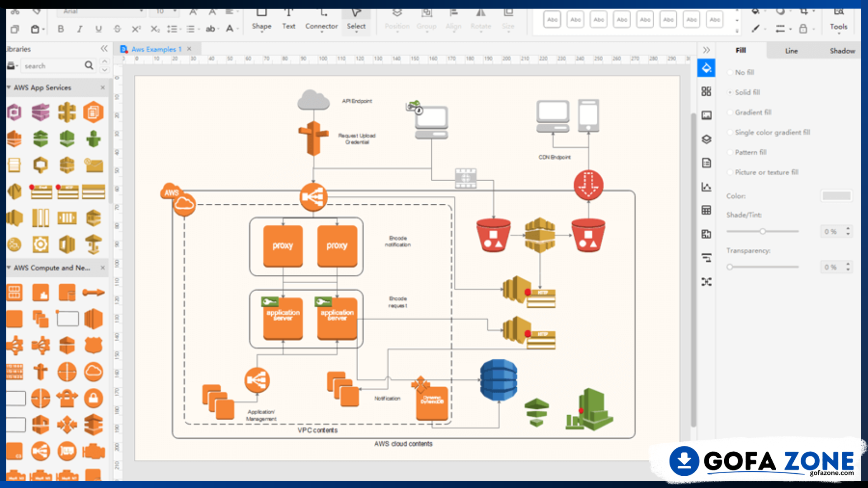868x488 pixels.
Task: Select the Pattern fill option
Action: click(747, 152)
